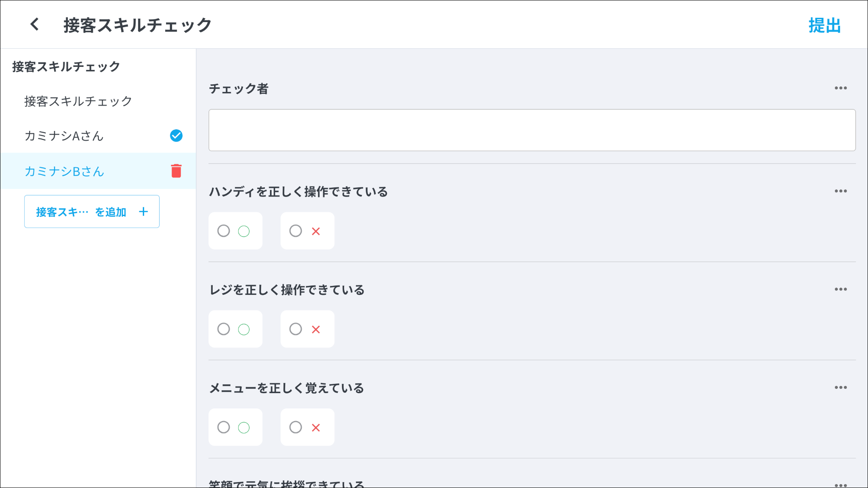Viewport: 868px width, 488px height.
Task: Open three-dot menu for レジを正しく操作できている
Action: click(840, 289)
